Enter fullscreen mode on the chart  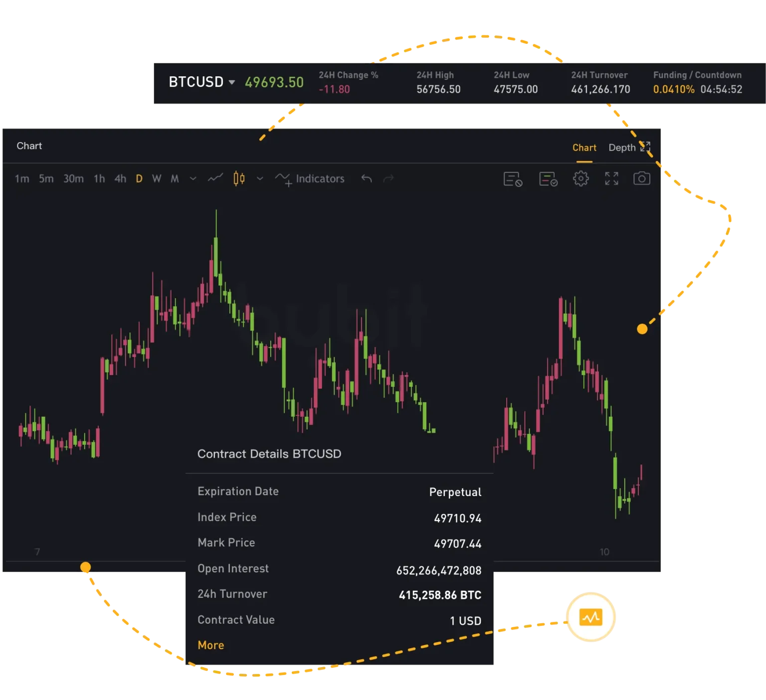point(611,178)
